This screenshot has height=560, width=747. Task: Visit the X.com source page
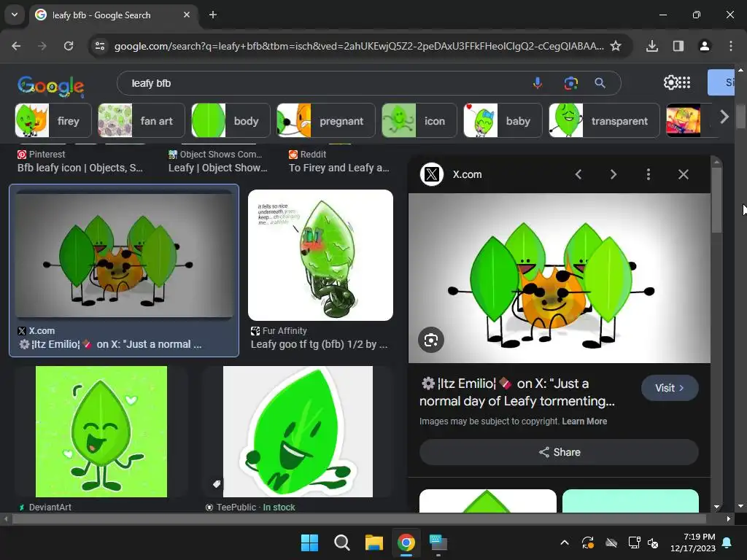[x=670, y=388]
